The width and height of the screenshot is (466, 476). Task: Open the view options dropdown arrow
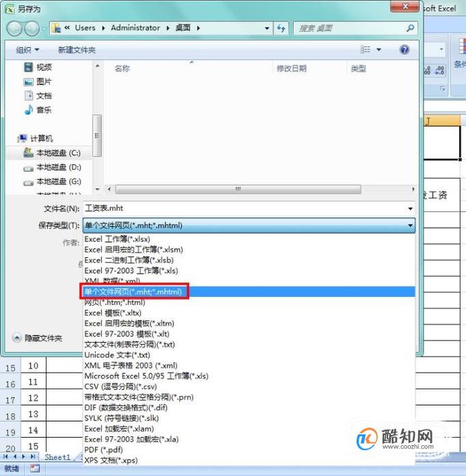pyautogui.click(x=379, y=49)
